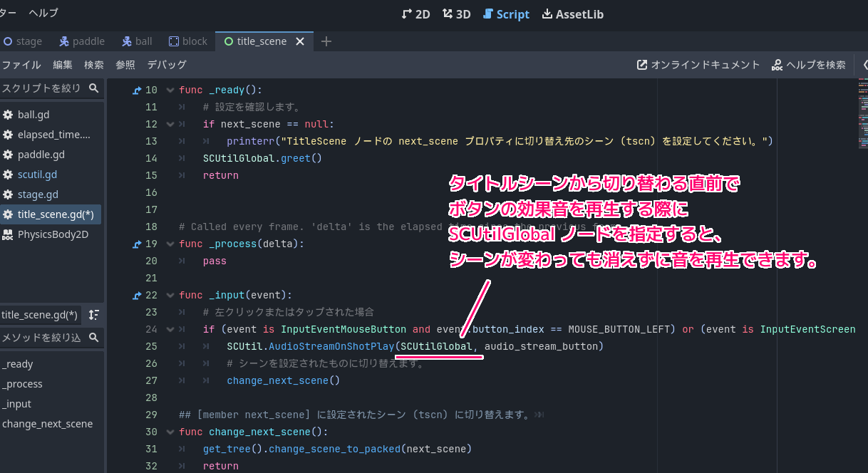Click the title_scene.gd(*) current script label

[39, 315]
